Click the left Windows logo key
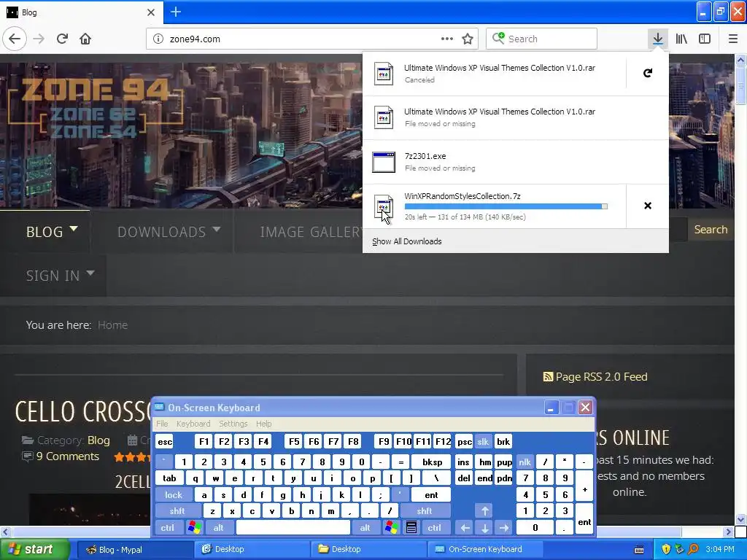The height and width of the screenshot is (560, 747). (195, 528)
